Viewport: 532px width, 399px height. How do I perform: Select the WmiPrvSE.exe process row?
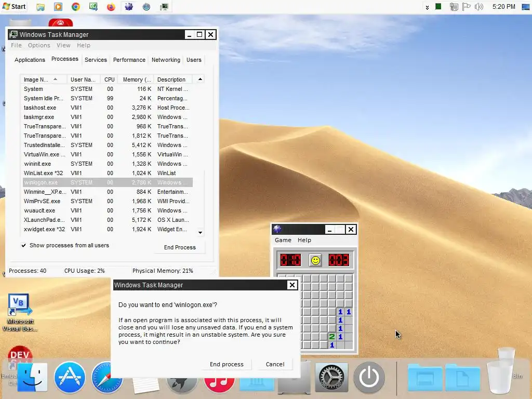[108, 201]
